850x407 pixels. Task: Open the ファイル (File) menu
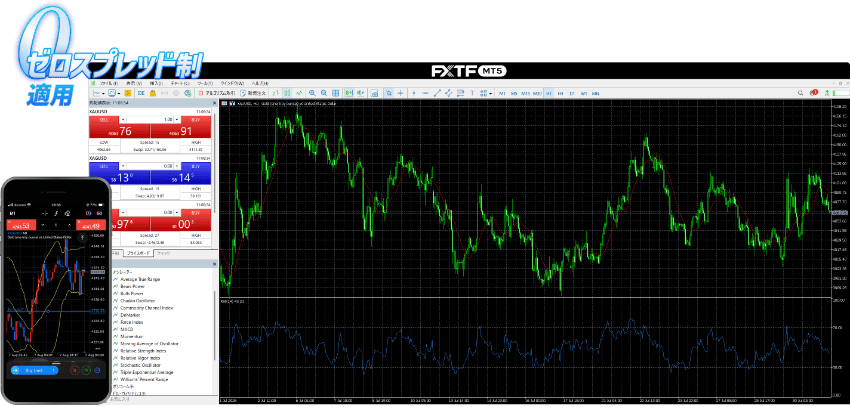pyautogui.click(x=109, y=83)
